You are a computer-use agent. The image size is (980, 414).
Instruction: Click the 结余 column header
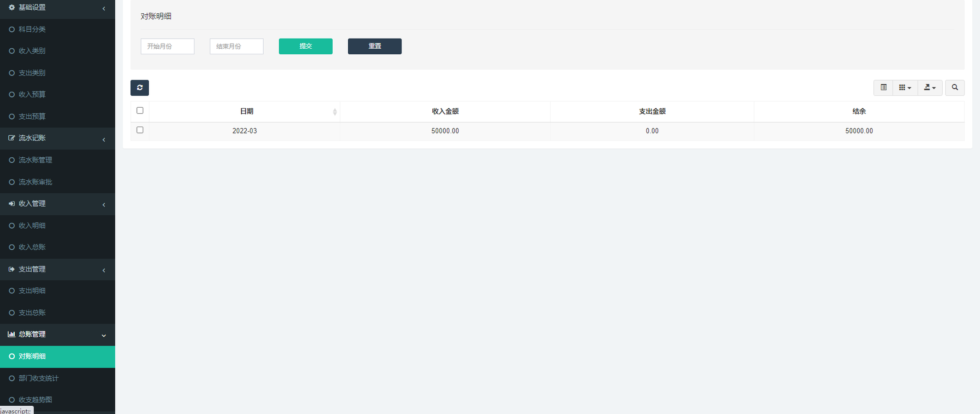[859, 111]
